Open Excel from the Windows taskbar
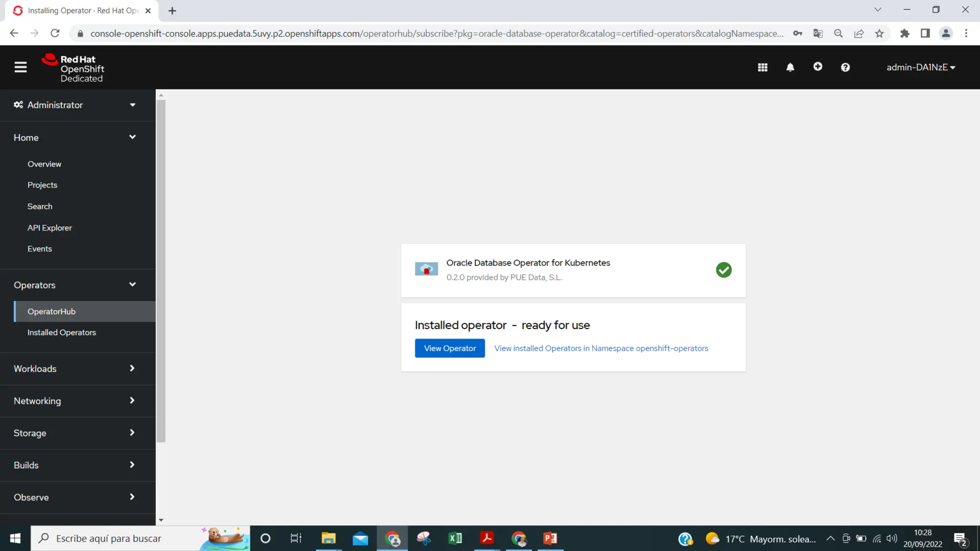Image resolution: width=980 pixels, height=551 pixels. click(x=455, y=539)
